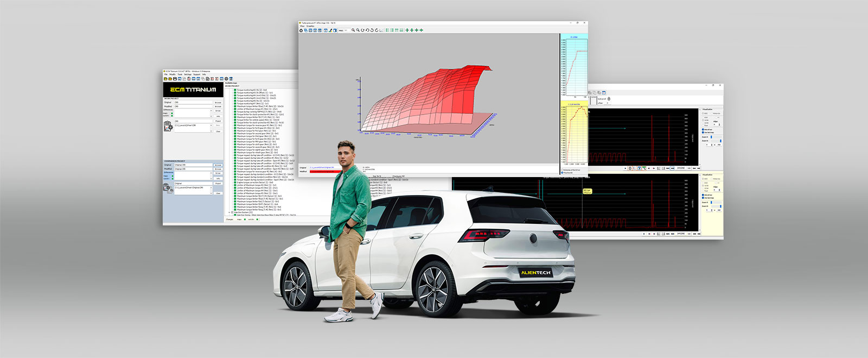Toggle the Maximum torque for first gear checkbox
The width and height of the screenshot is (868, 358).
[x=235, y=131]
